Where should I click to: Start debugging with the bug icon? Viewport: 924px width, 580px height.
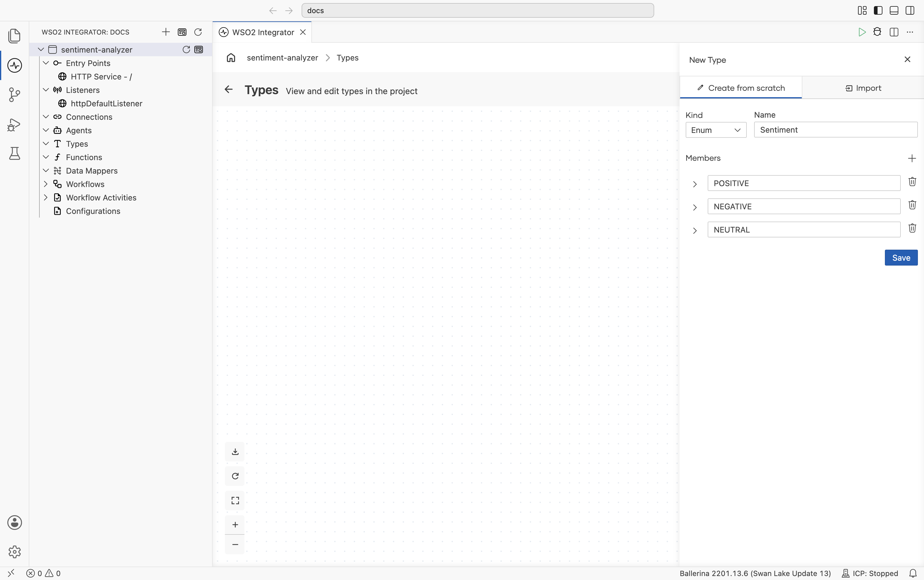(877, 32)
